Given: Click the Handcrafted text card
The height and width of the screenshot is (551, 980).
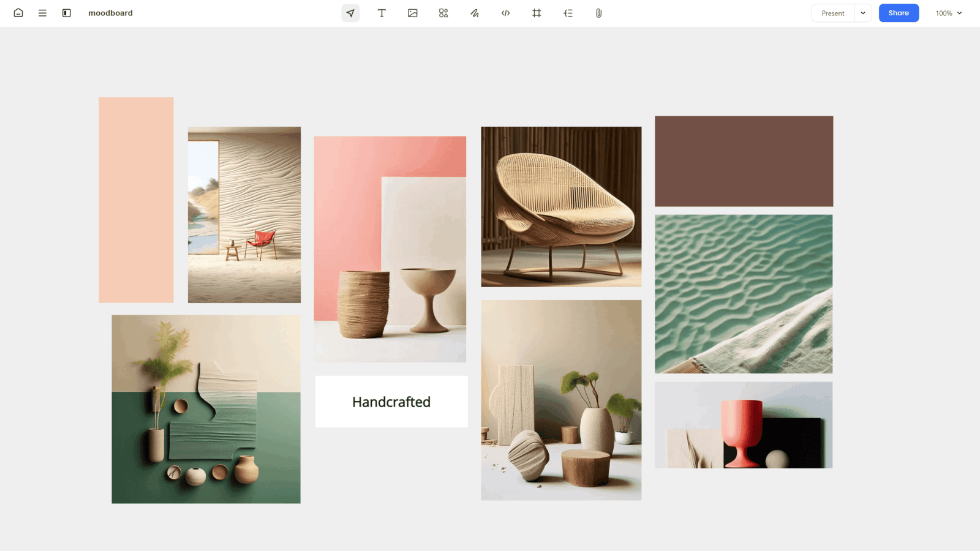Looking at the screenshot, I should [391, 402].
